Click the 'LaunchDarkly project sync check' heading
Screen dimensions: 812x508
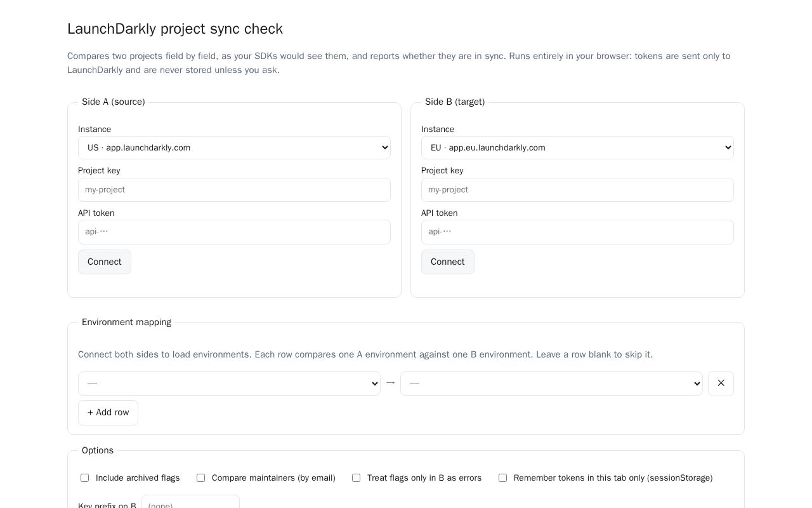pyautogui.click(x=175, y=29)
